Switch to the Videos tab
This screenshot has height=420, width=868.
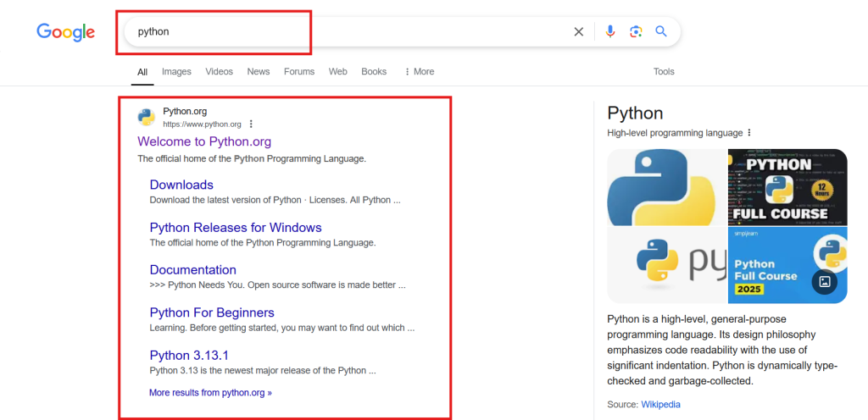click(x=219, y=72)
